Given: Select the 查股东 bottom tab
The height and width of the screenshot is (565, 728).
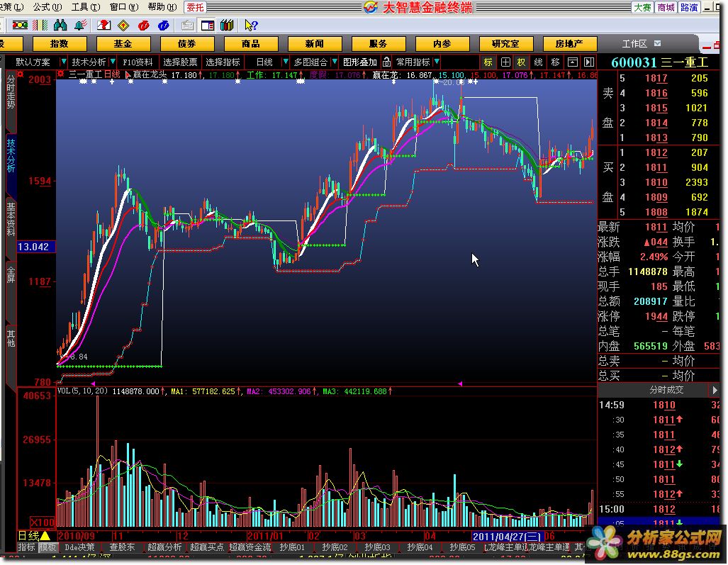Looking at the screenshot, I should pos(122,547).
